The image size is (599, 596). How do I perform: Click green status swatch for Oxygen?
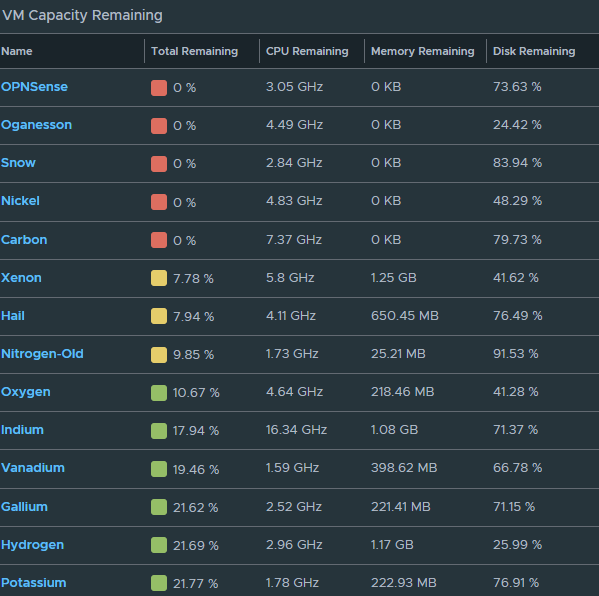[159, 393]
